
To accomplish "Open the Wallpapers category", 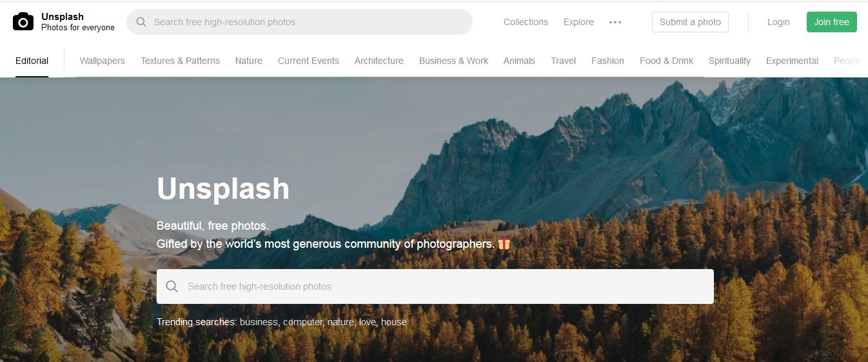I will click(103, 61).
